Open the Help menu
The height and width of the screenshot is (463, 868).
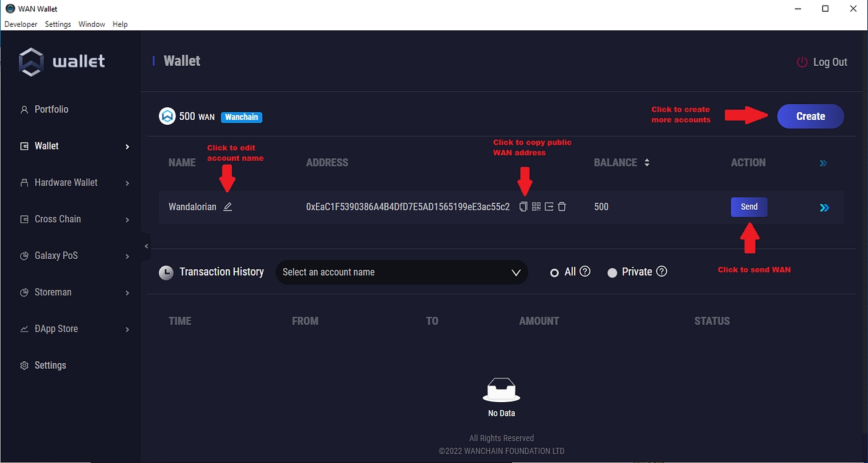click(x=120, y=24)
